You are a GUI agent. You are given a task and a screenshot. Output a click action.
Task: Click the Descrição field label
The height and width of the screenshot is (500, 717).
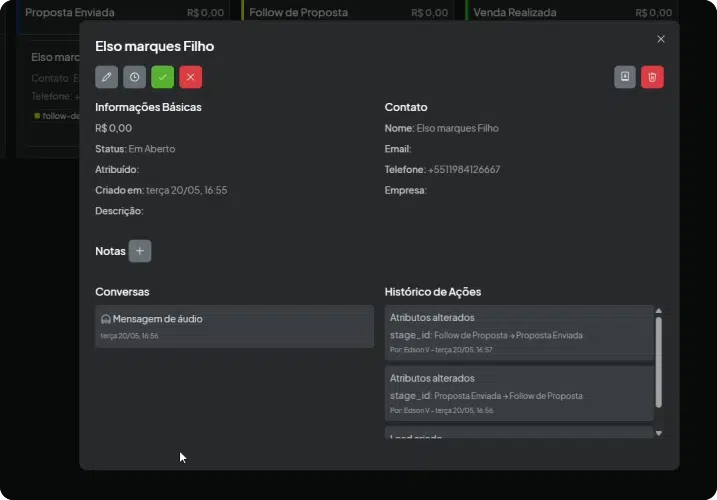119,211
